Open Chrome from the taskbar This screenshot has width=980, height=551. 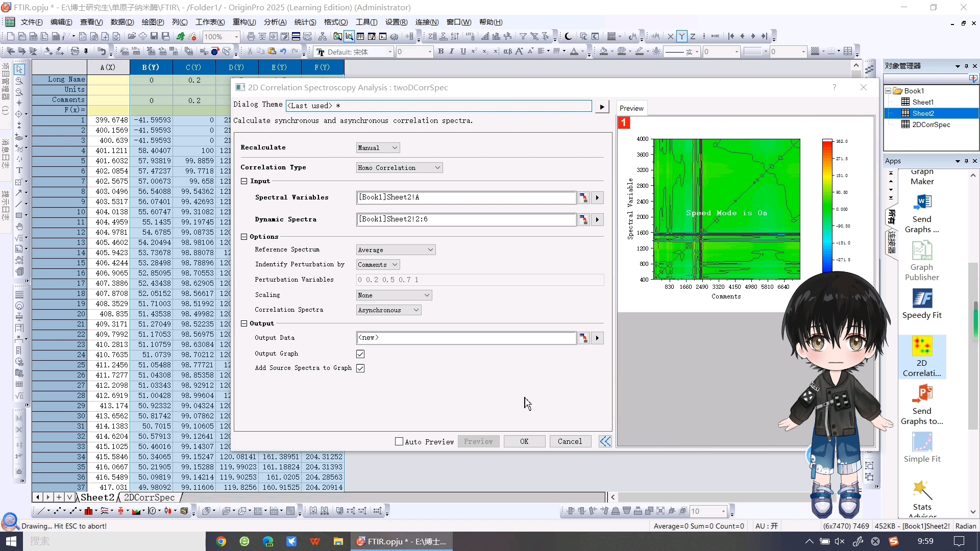[x=221, y=541]
